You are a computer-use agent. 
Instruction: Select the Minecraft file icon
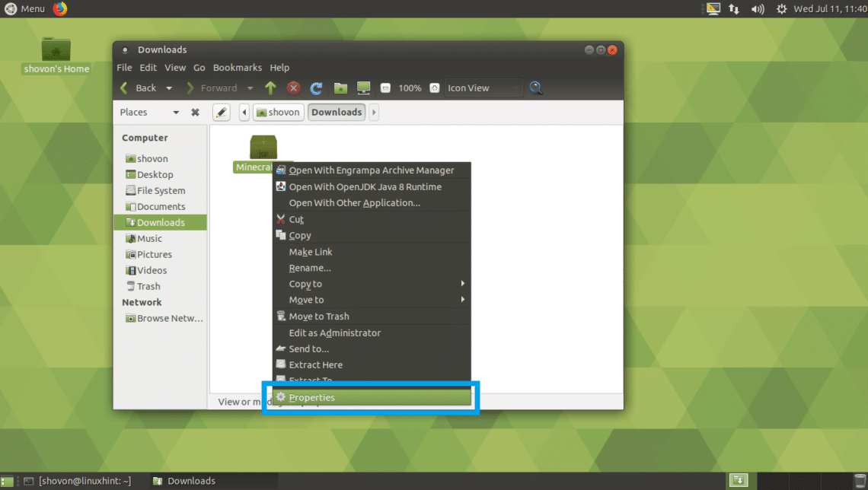(263, 147)
